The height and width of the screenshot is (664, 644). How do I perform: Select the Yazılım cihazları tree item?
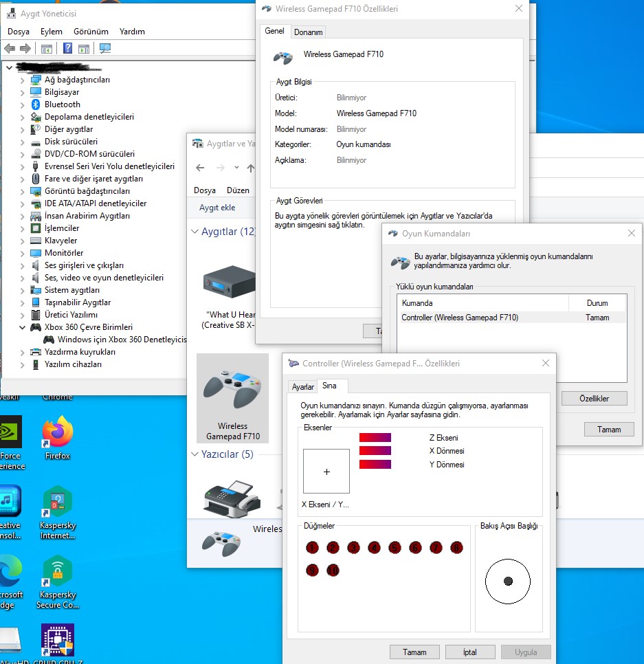tap(73, 364)
